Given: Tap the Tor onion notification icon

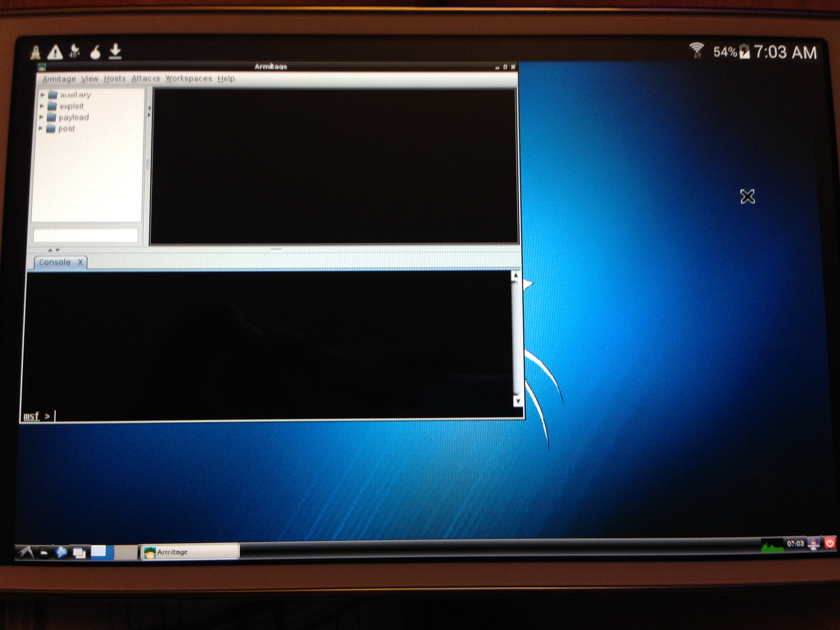Looking at the screenshot, I should coord(95,52).
